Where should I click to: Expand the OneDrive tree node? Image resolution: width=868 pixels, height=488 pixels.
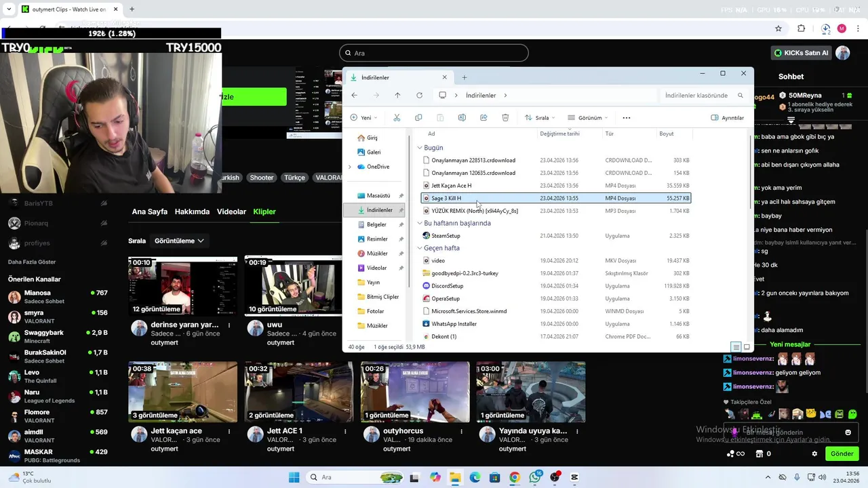coord(350,167)
